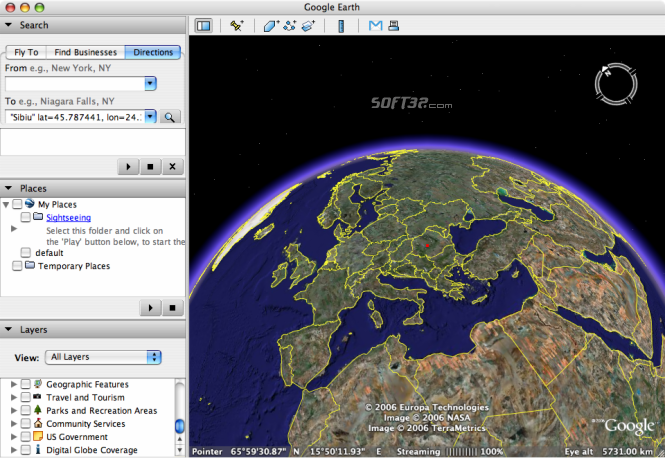Print the current view with printer icon
This screenshot has height=458, width=665.
click(394, 26)
